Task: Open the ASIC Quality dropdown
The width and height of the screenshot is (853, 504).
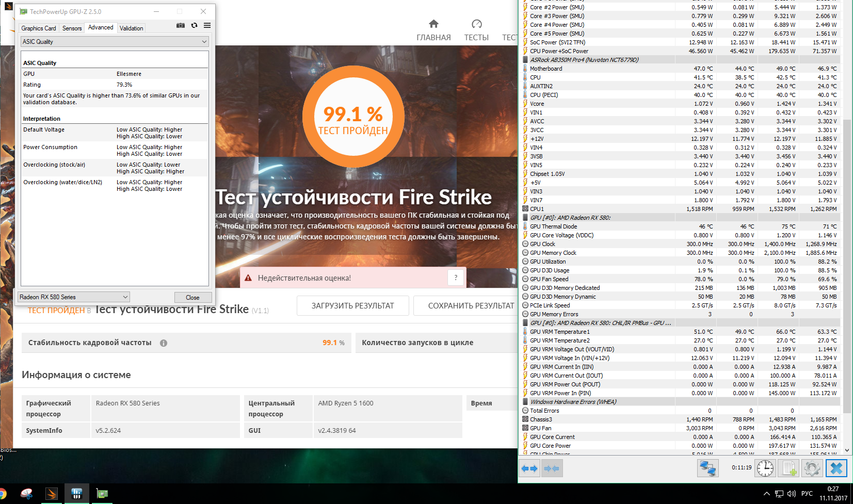Action: (115, 42)
